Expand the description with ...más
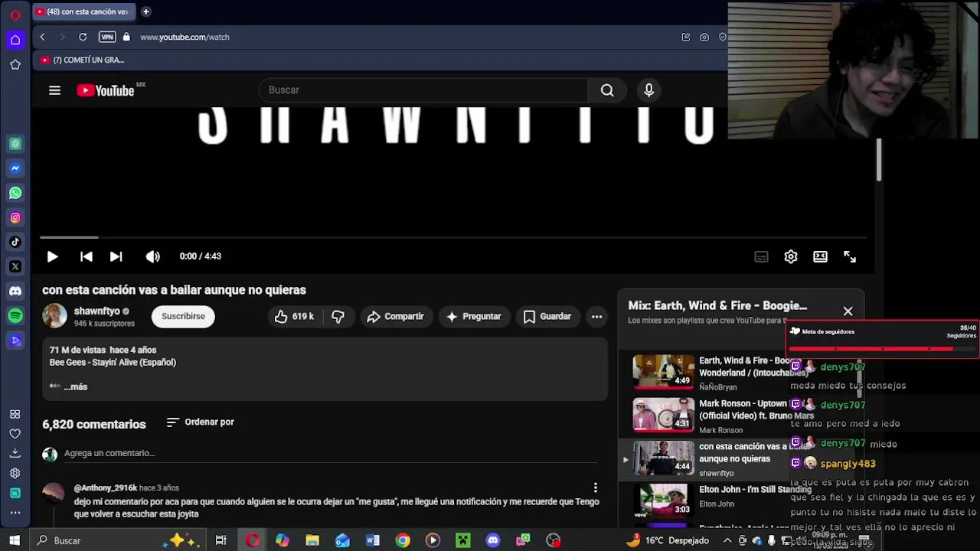This screenshot has width=980, height=551. [75, 386]
